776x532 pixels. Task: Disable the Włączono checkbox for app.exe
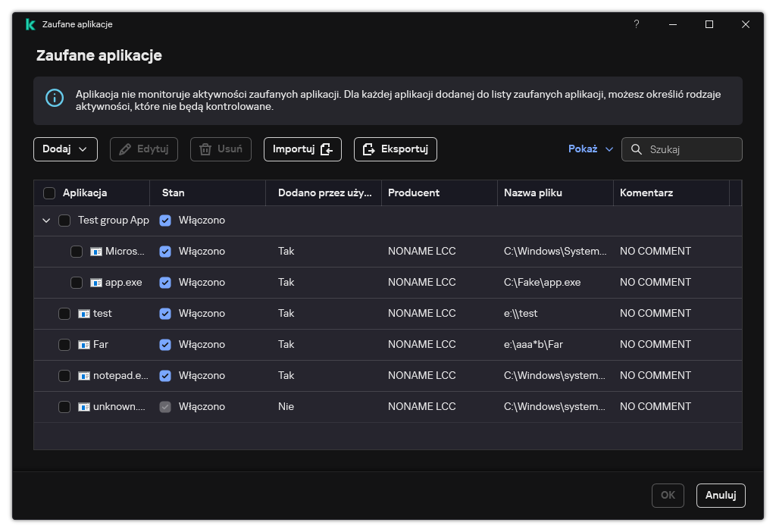[165, 283]
